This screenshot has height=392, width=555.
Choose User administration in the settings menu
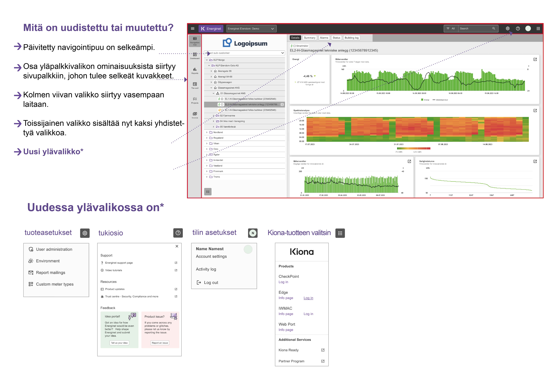click(51, 249)
